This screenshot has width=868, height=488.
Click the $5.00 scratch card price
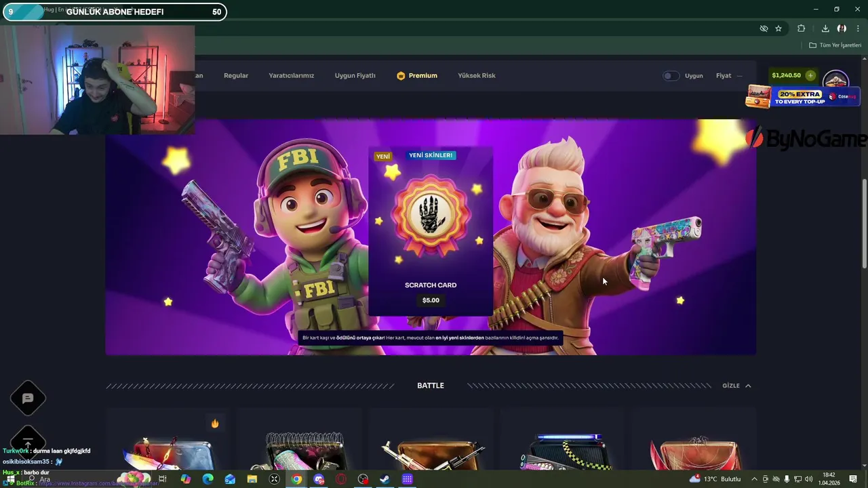431,300
